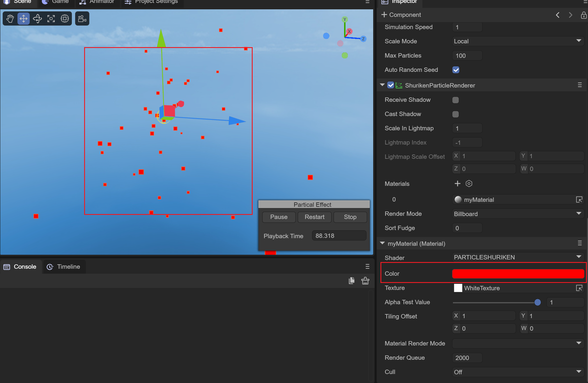Open the Render Mode Billboard dropdown
This screenshot has width=588, height=383.
tap(518, 214)
